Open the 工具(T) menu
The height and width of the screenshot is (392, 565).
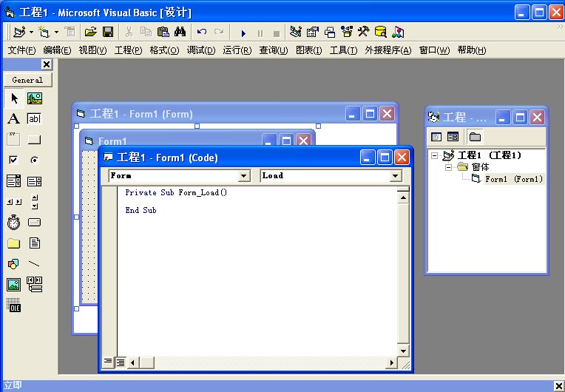pos(343,50)
